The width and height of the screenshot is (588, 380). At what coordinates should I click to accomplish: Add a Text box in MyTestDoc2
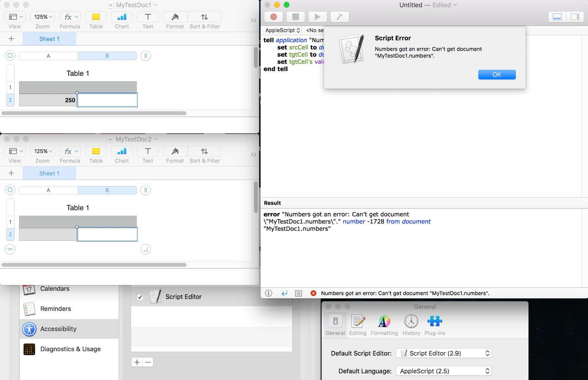tap(148, 151)
